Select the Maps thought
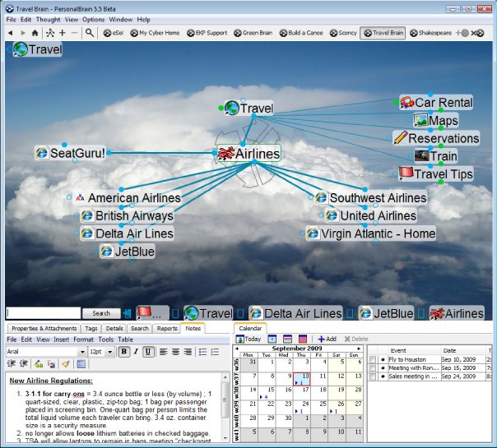 click(436, 120)
